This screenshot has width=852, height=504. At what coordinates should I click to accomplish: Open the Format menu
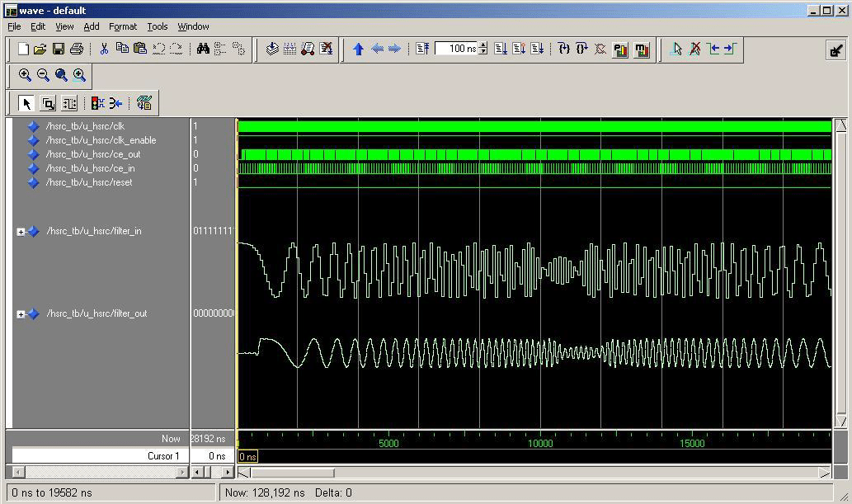pos(123,26)
